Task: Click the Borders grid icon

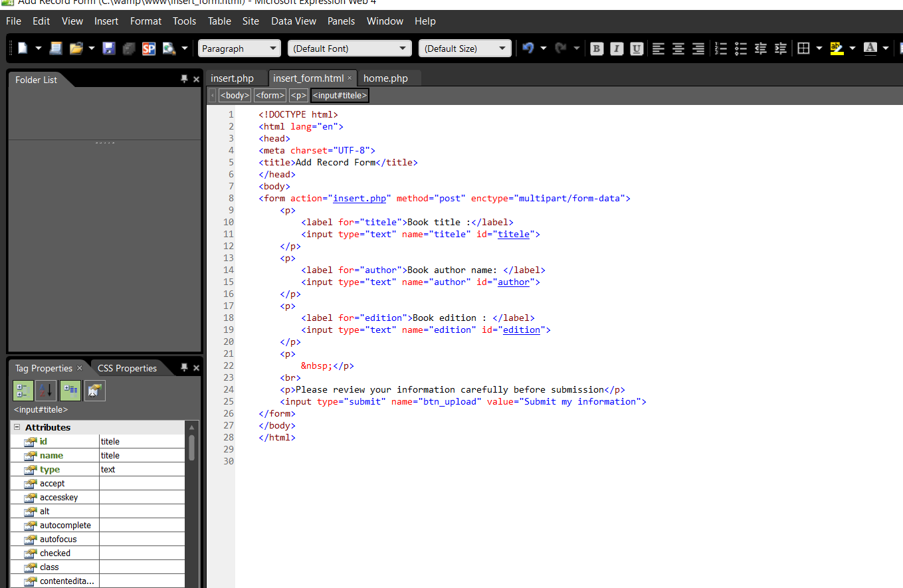Action: coord(803,49)
